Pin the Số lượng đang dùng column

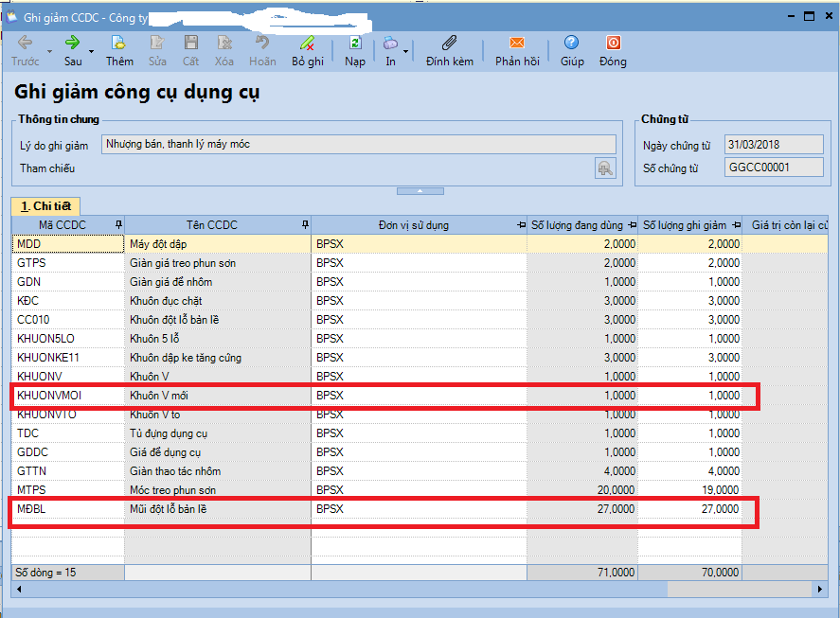click(633, 225)
